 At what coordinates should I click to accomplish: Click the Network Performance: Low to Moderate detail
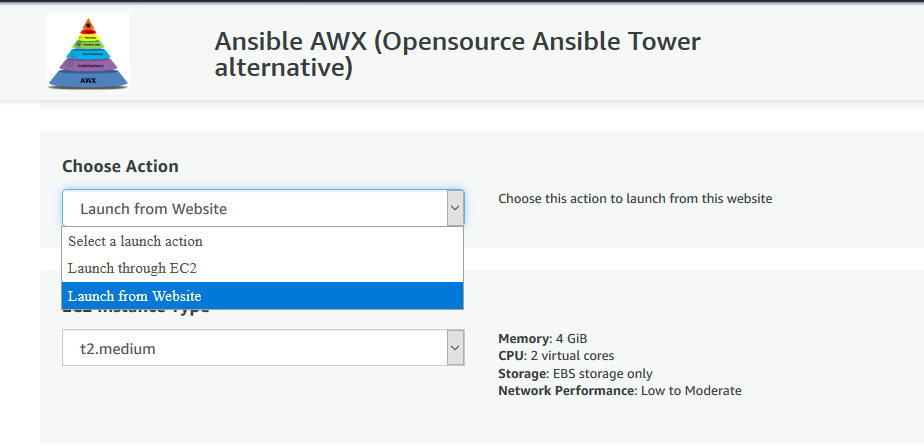click(620, 390)
